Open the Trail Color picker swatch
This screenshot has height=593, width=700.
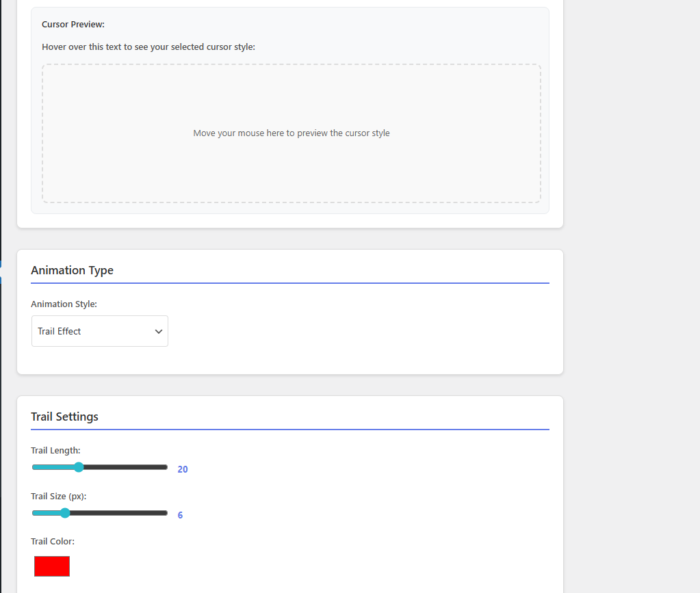(51, 566)
